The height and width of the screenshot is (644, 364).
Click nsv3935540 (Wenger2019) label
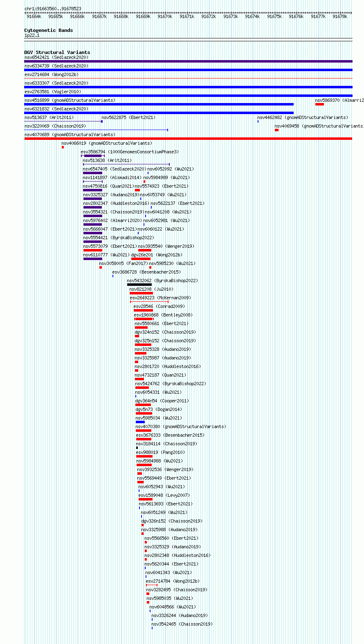click(x=166, y=246)
